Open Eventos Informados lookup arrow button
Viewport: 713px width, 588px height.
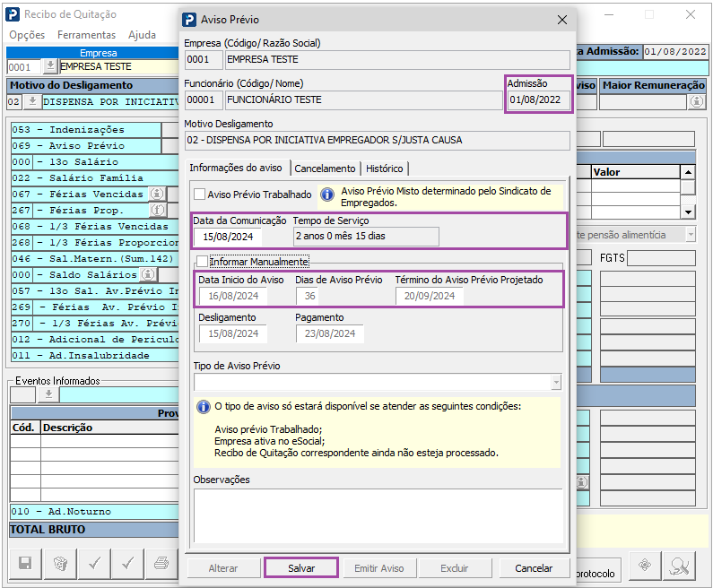click(x=48, y=394)
